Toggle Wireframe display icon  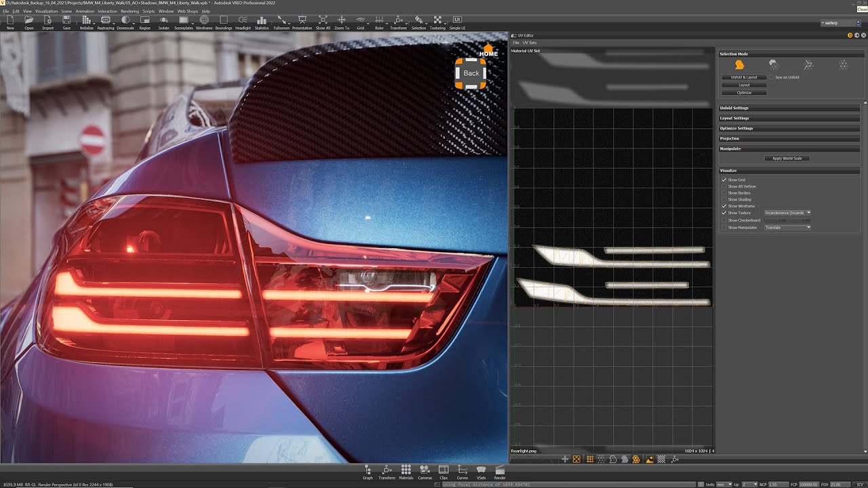pos(204,23)
